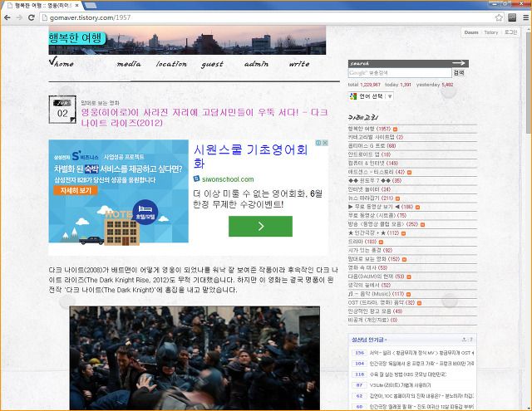Click the Batman movie still image
532x411 pixels.
(195, 358)
